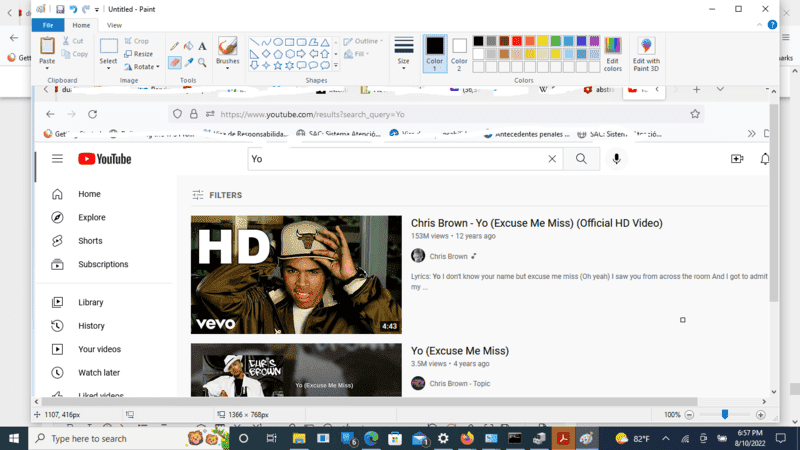The height and width of the screenshot is (450, 800).
Task: Open the File menu
Action: click(x=48, y=25)
